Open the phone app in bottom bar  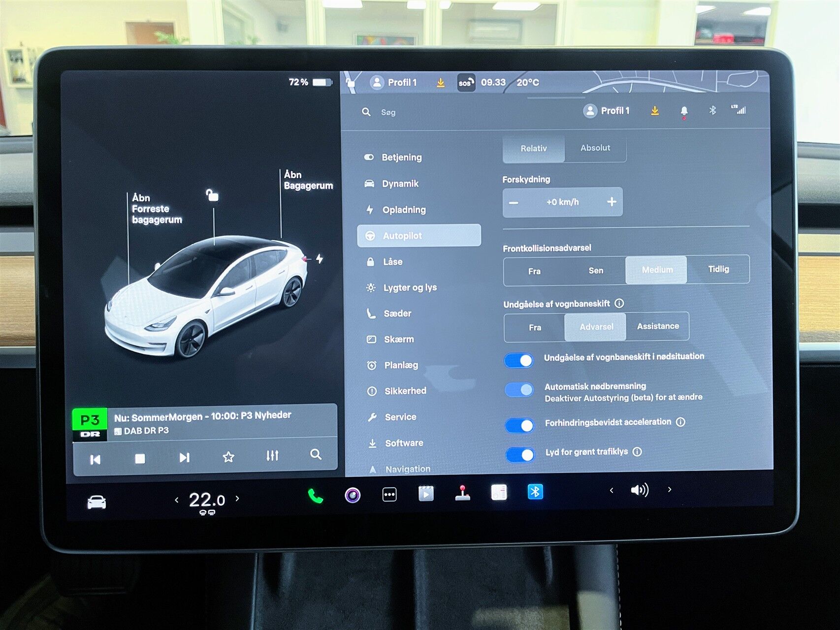316,496
